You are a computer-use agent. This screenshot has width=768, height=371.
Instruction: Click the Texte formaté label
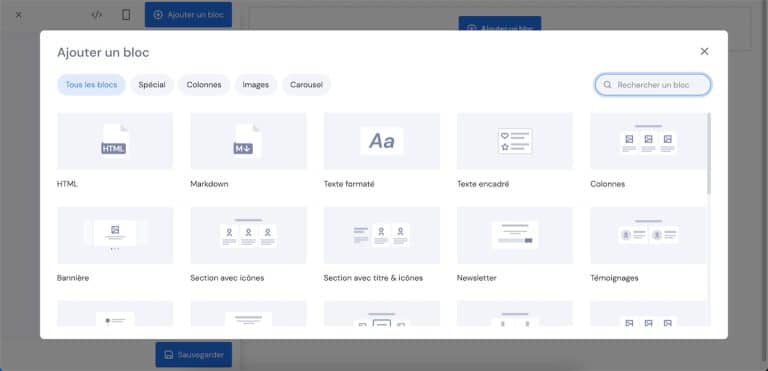pyautogui.click(x=349, y=184)
